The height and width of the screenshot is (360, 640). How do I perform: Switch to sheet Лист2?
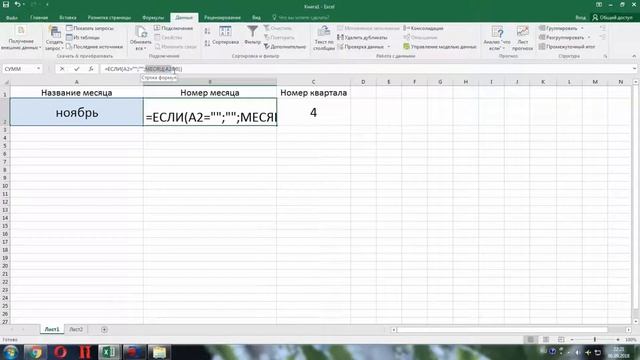point(76,329)
